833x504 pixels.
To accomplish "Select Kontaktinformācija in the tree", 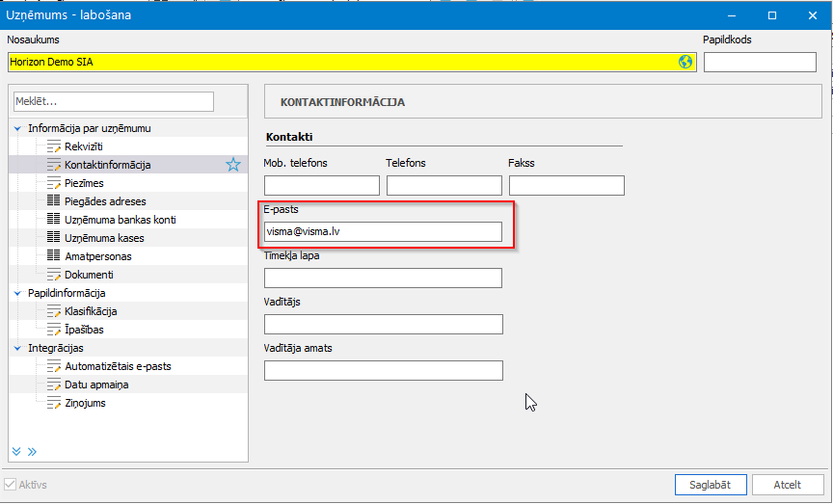I will (x=108, y=165).
